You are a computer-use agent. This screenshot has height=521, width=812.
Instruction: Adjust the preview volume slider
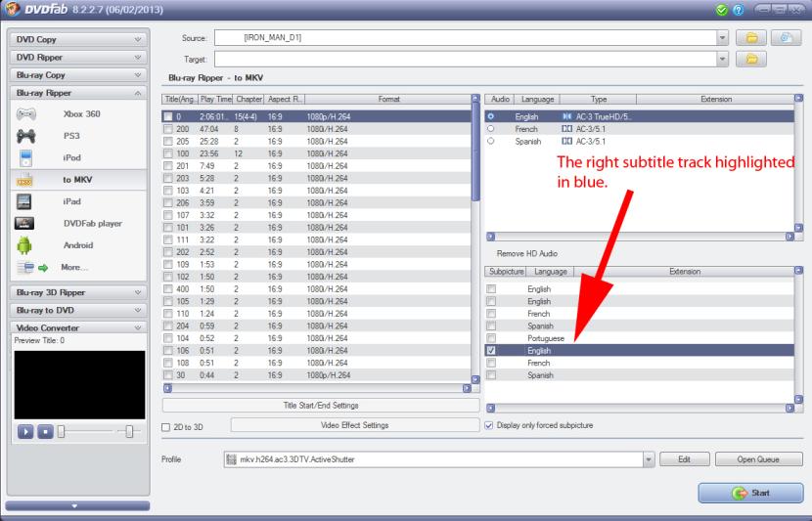129,431
